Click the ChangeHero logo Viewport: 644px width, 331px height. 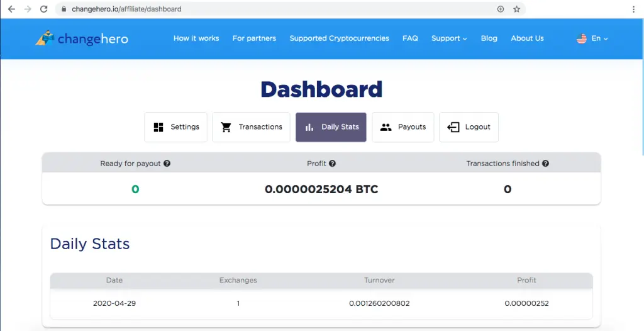[82, 38]
